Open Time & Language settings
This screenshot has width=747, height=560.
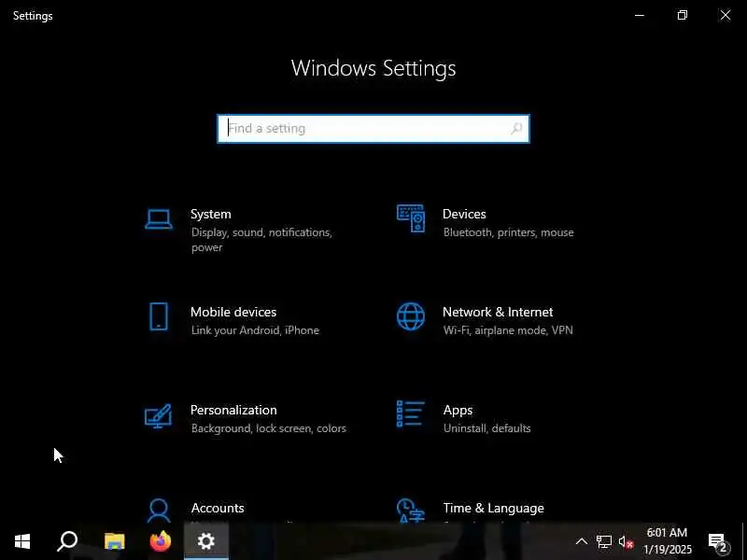tap(496, 510)
